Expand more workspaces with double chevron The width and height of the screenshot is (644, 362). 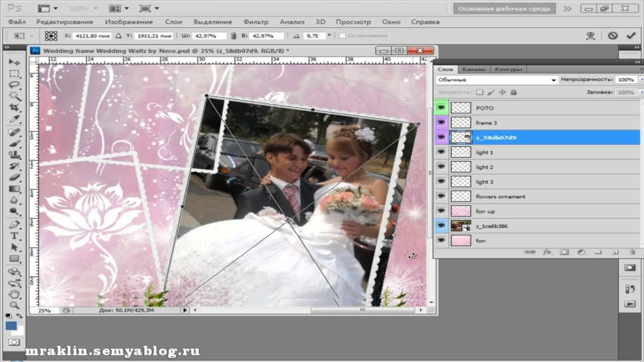click(x=568, y=9)
